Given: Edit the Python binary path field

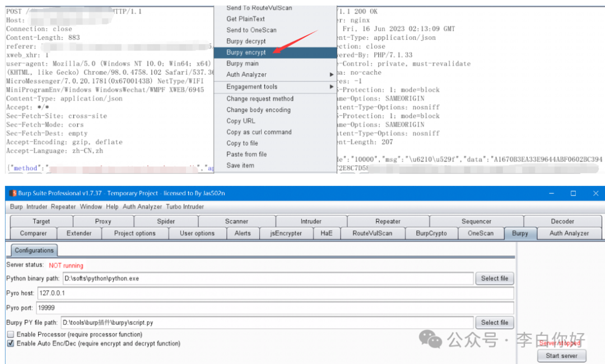Looking at the screenshot, I should (x=268, y=278).
